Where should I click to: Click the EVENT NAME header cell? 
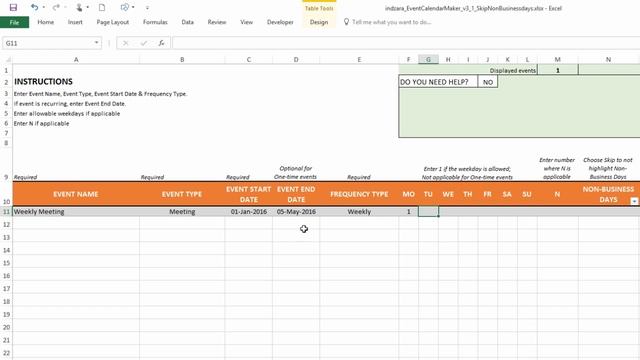(x=76, y=194)
